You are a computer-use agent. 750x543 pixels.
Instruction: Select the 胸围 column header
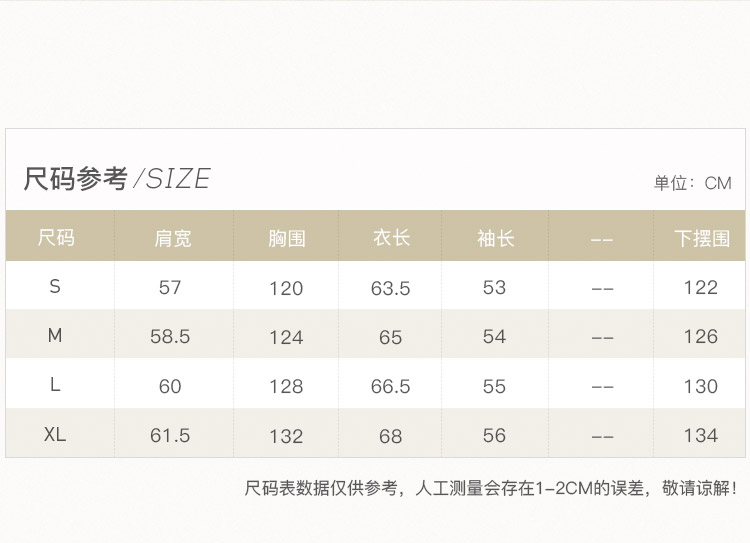[287, 238]
